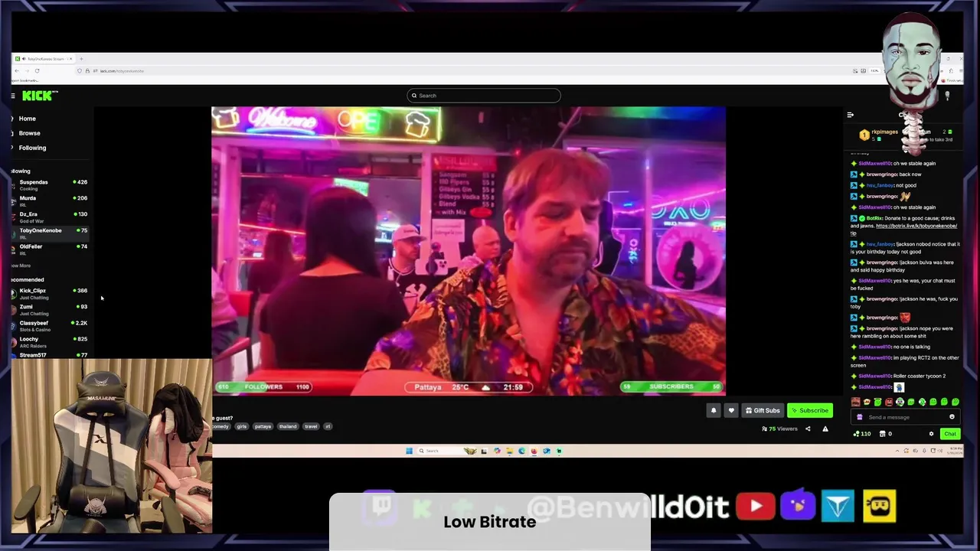Click the Gift Subs button
The height and width of the screenshot is (551, 980).
(x=763, y=411)
